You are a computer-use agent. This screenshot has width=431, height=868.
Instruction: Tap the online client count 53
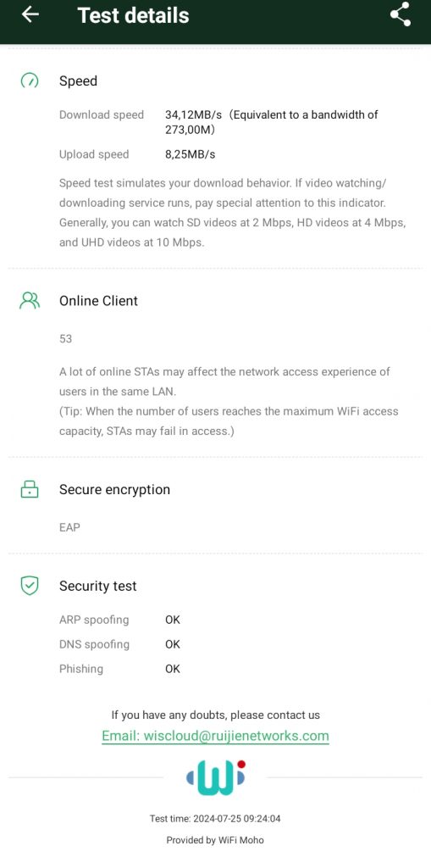tap(65, 338)
